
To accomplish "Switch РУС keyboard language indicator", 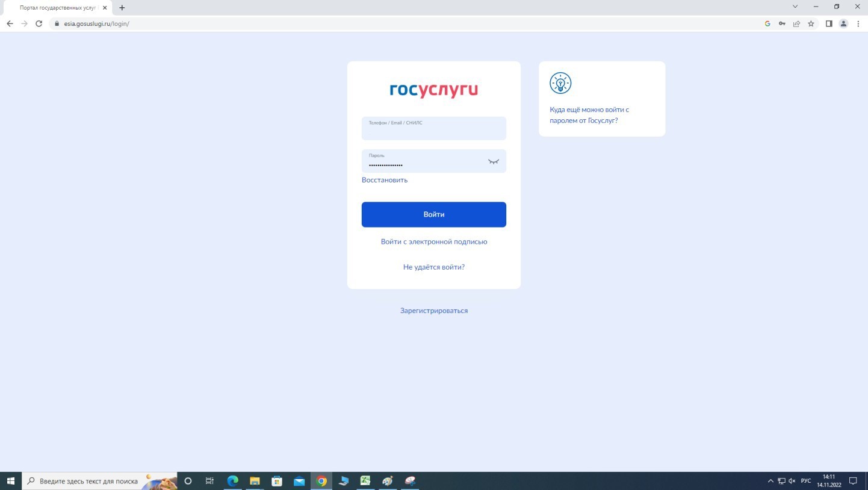I will coord(806,481).
